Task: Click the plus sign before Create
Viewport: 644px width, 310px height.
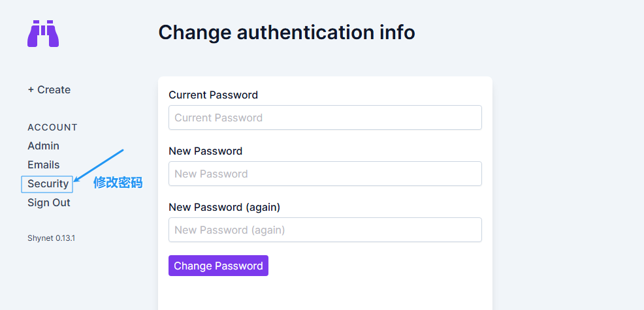Action: pyautogui.click(x=31, y=90)
